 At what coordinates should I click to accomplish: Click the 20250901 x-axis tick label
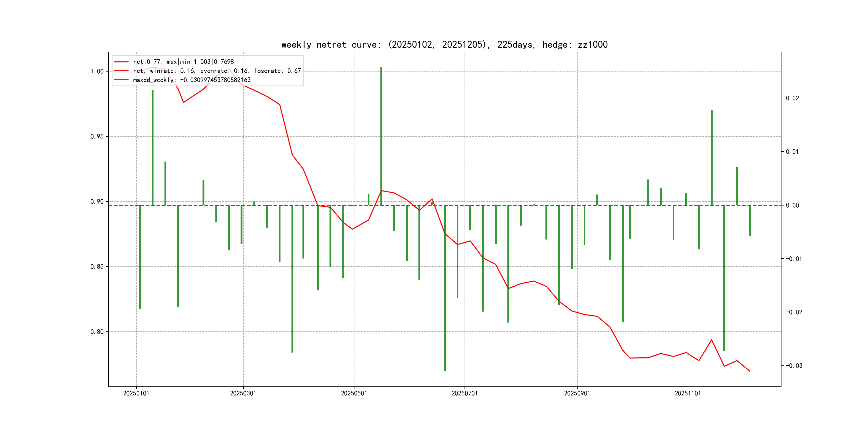click(577, 393)
